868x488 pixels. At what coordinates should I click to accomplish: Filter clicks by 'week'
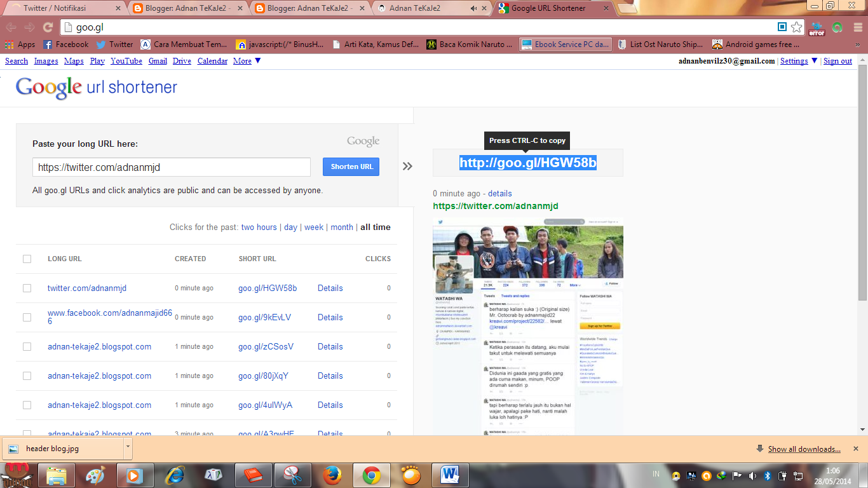tap(314, 227)
